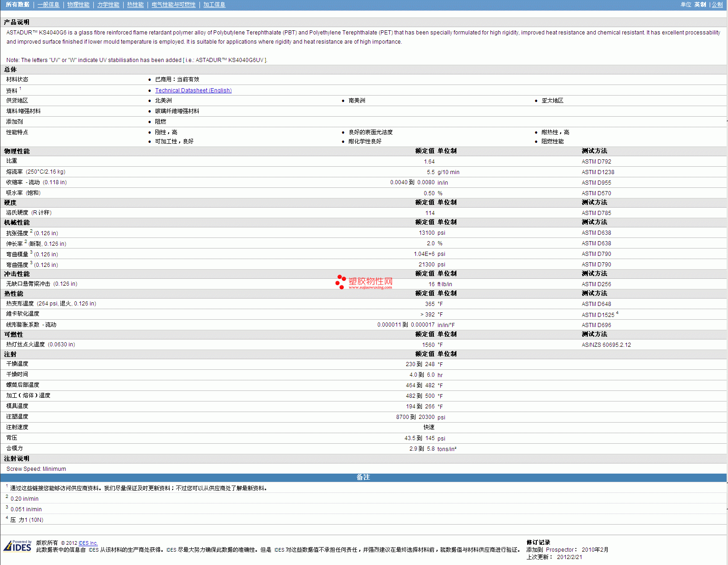Click the ASTM D256 test method
728x565 pixels.
click(597, 284)
